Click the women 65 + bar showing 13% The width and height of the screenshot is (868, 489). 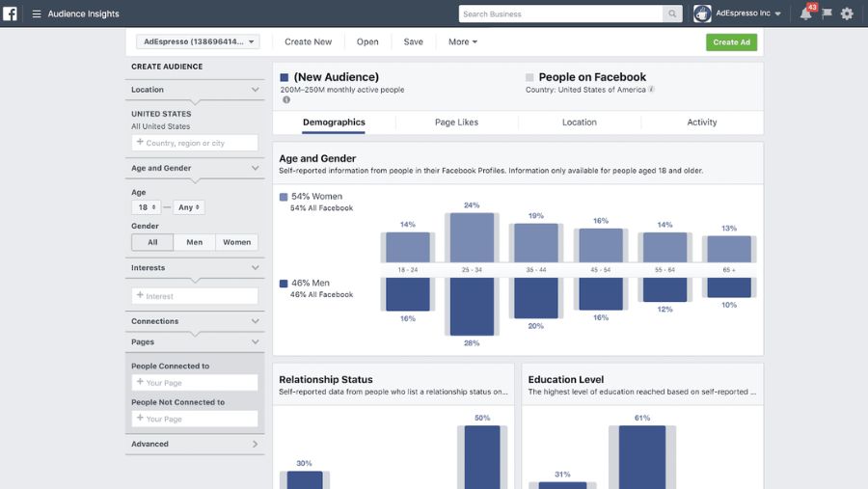pyautogui.click(x=729, y=249)
